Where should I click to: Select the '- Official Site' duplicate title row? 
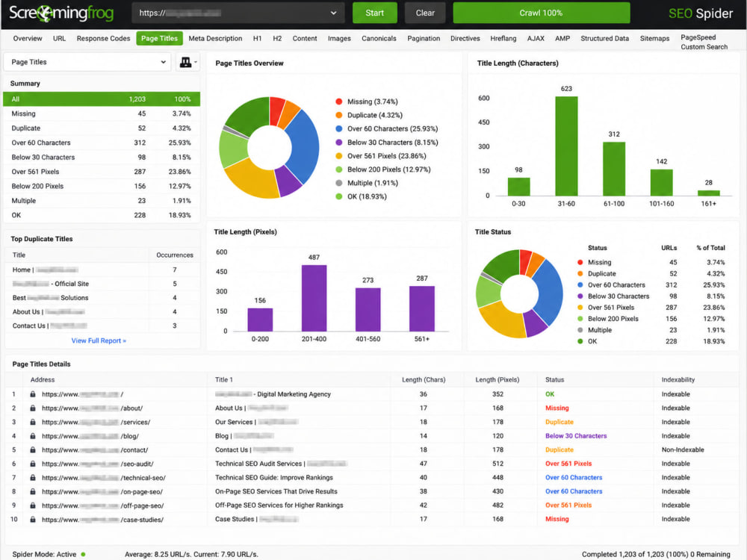click(x=102, y=284)
